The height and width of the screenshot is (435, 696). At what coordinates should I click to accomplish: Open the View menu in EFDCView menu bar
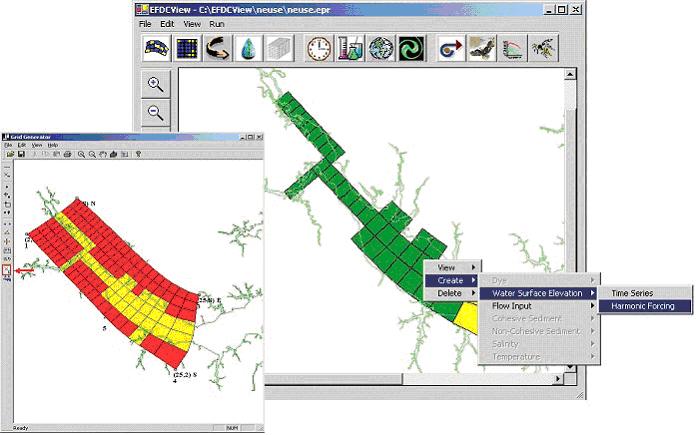[x=192, y=24]
